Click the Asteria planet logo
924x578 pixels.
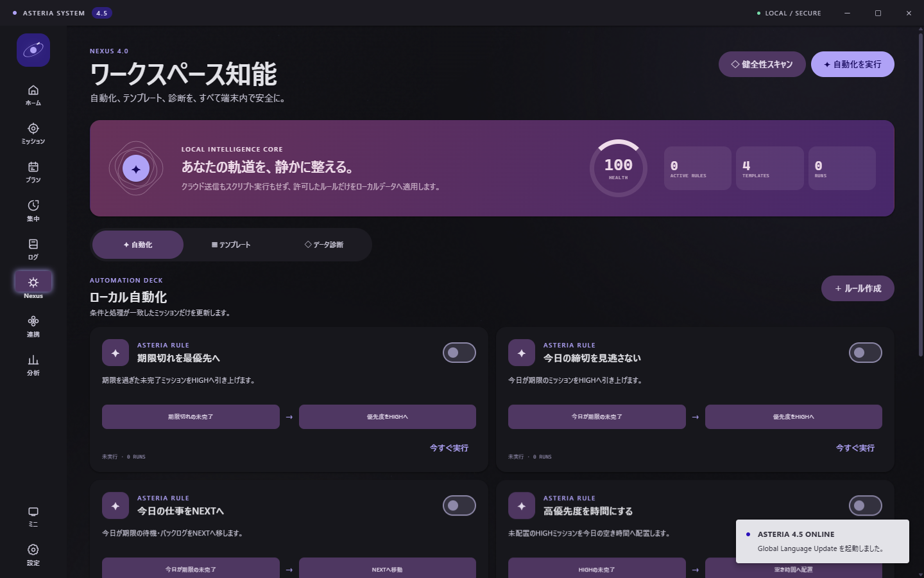coord(33,50)
